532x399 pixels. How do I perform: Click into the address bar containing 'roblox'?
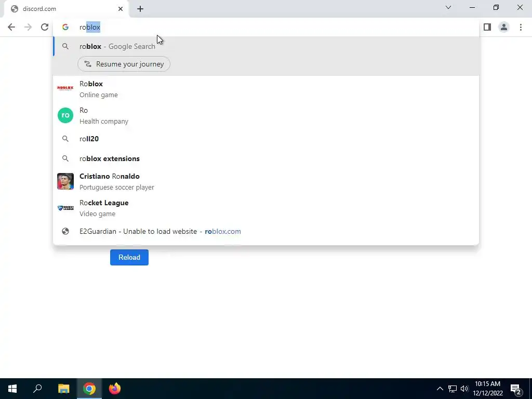click(x=266, y=27)
